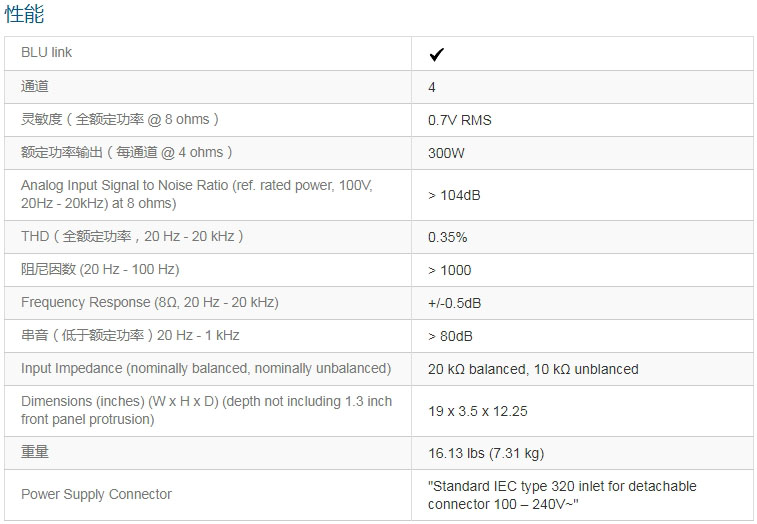The height and width of the screenshot is (524, 757).
Task: Click the THD specification label
Action: point(132,237)
